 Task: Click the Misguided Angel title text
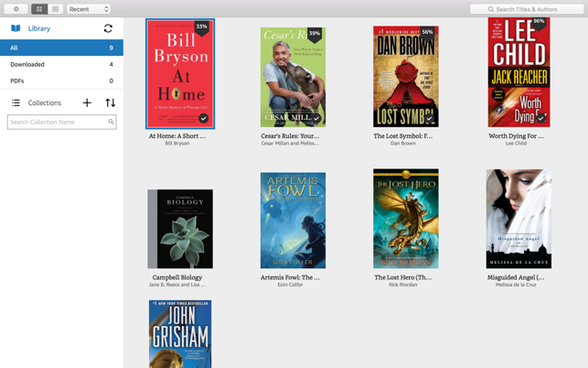pyautogui.click(x=516, y=277)
